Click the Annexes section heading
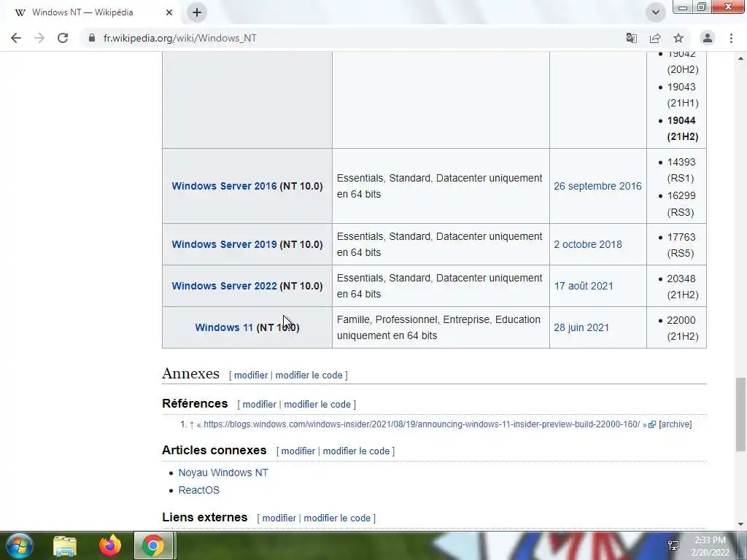The image size is (747, 560). pyautogui.click(x=190, y=374)
